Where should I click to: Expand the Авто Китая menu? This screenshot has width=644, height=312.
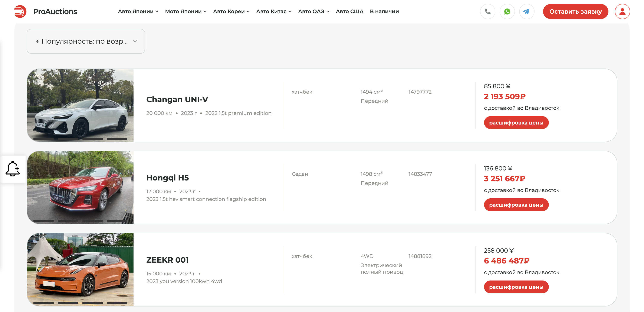(x=274, y=11)
